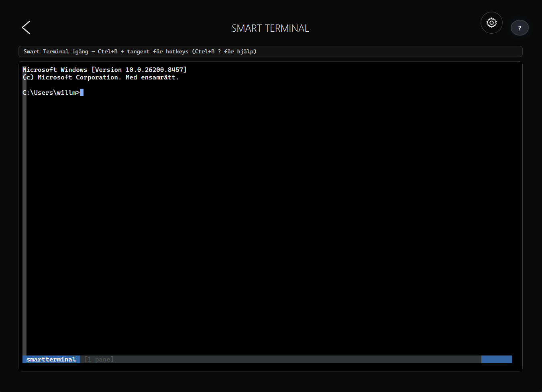This screenshot has width=542, height=392.
Task: Click the blue block at status bar end
Action: (497, 360)
